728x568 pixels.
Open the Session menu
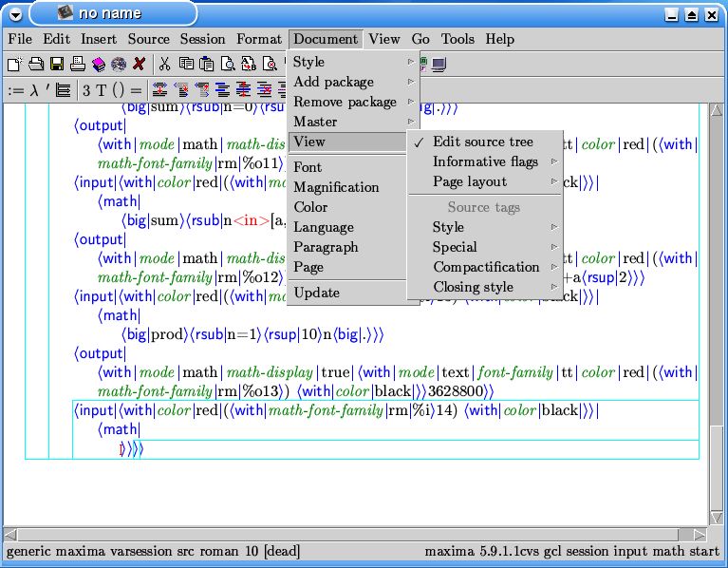(203, 39)
